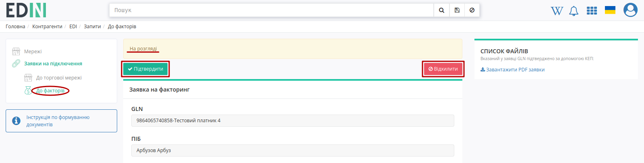Click the clear search circle icon

coord(472,10)
